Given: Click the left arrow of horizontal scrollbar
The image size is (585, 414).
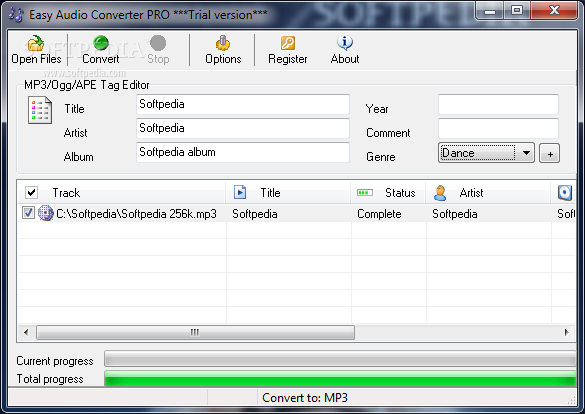Looking at the screenshot, I should click(x=26, y=332).
